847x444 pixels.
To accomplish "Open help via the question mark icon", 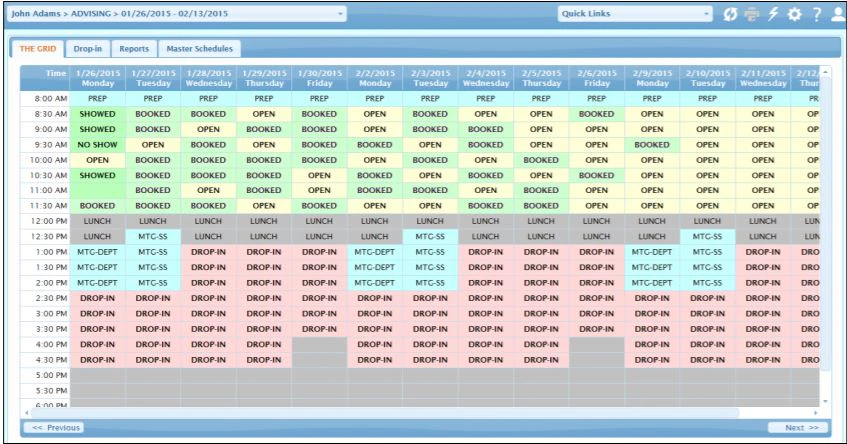I will click(x=817, y=14).
